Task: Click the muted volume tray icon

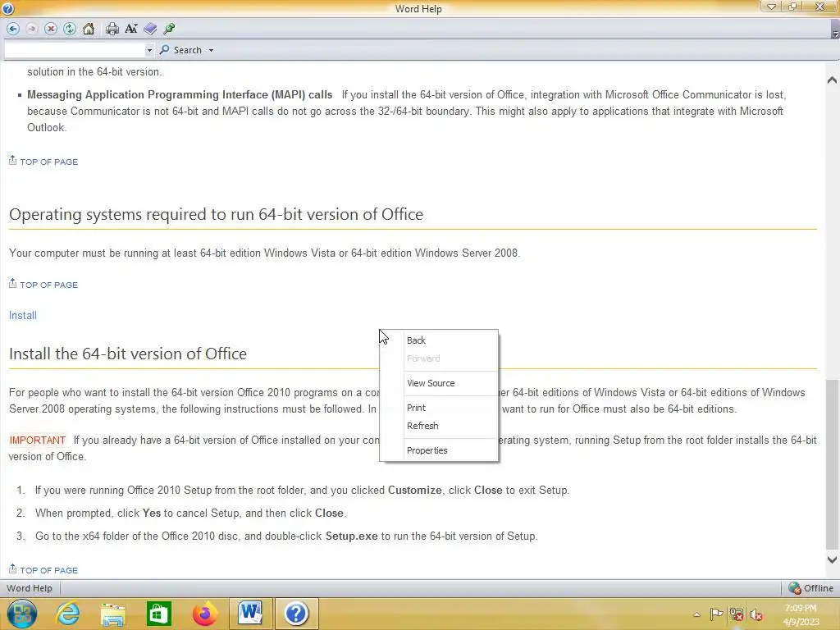Action: tap(756, 614)
